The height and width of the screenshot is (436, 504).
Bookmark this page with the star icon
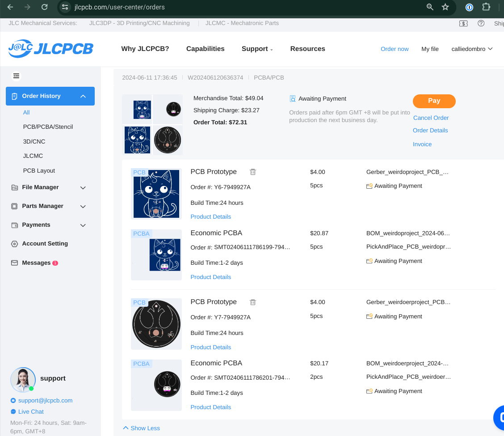445,7
